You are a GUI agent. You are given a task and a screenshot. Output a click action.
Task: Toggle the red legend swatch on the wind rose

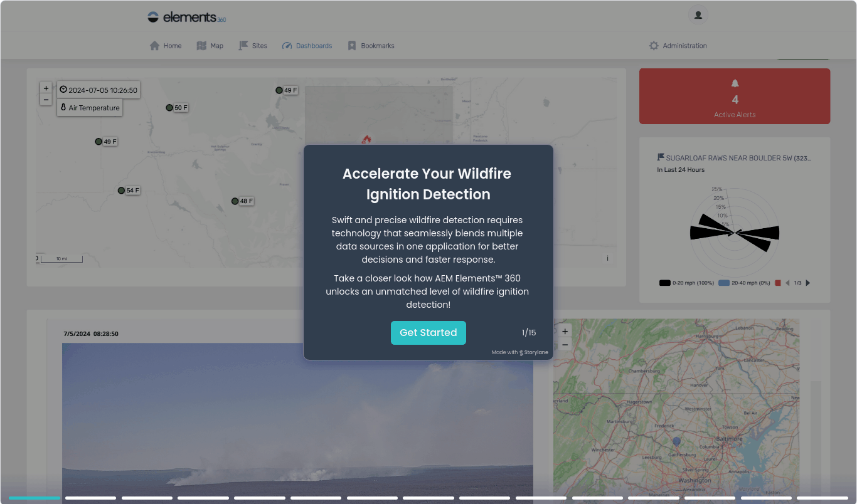pos(778,283)
